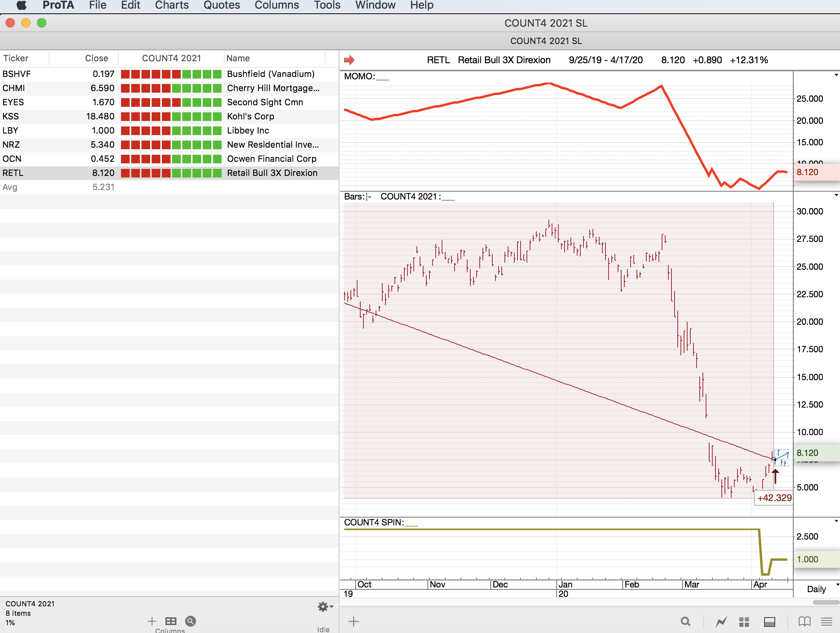The width and height of the screenshot is (840, 633).
Task: Click the open book icon
Action: tap(804, 621)
